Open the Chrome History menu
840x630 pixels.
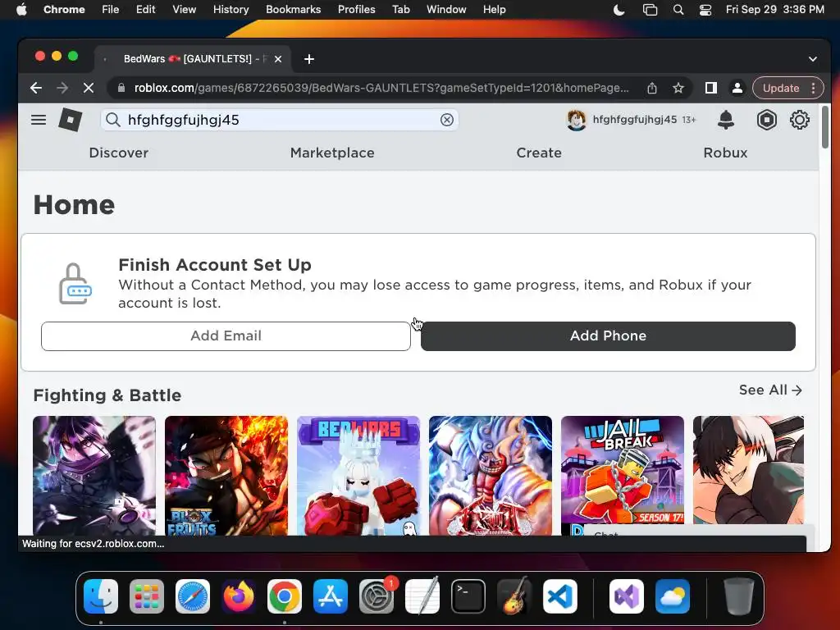231,10
